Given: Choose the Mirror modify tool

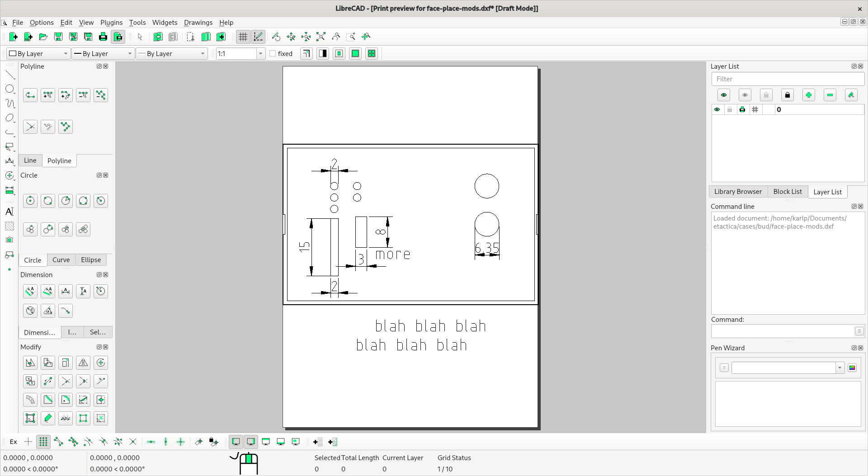Looking at the screenshot, I should [x=83, y=363].
